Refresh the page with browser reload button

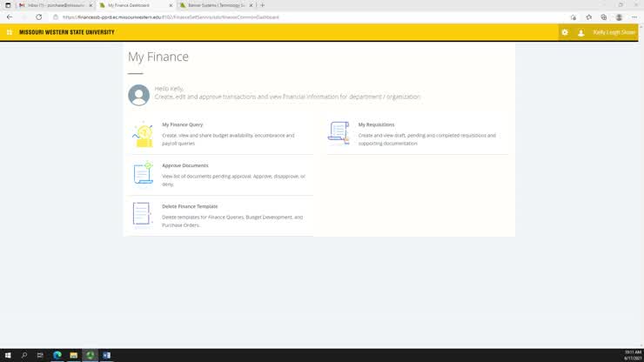coord(38,17)
